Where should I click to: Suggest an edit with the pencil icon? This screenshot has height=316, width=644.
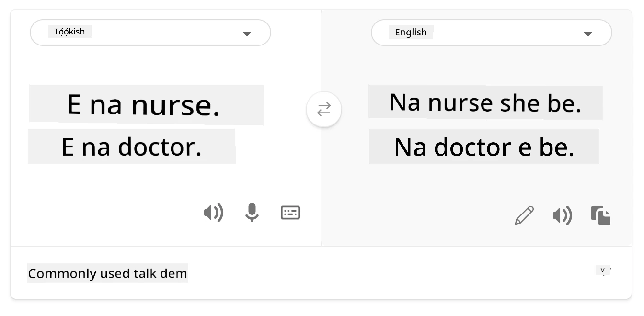[524, 215]
